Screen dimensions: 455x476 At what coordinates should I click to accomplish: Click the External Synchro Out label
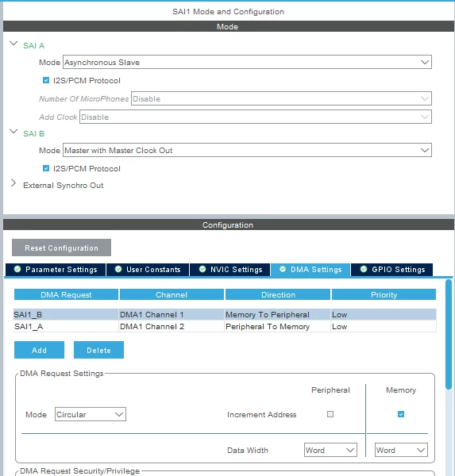coord(64,185)
